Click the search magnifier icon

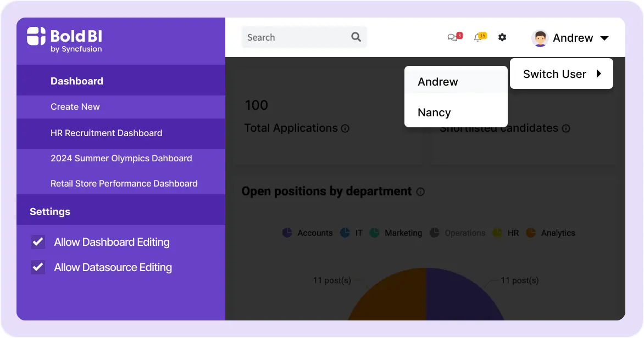(356, 37)
